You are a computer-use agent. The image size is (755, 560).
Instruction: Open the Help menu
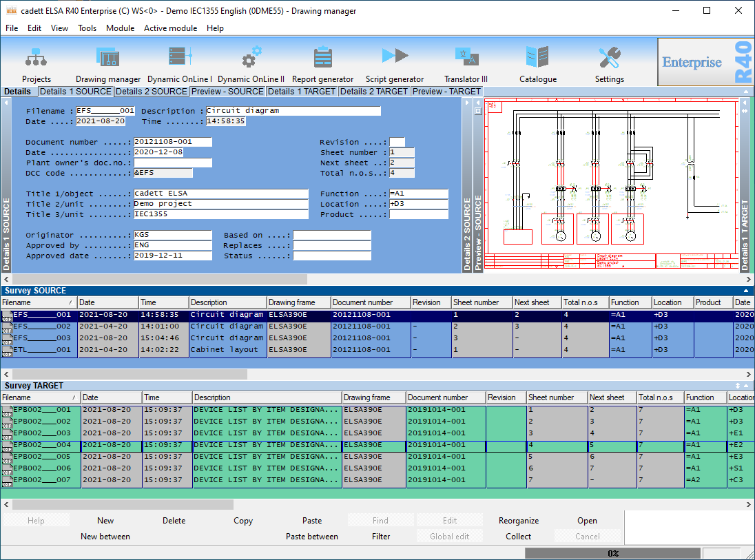pyautogui.click(x=215, y=28)
